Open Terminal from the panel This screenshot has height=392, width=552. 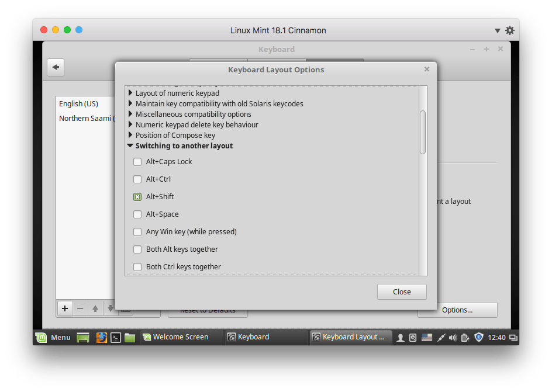point(116,338)
